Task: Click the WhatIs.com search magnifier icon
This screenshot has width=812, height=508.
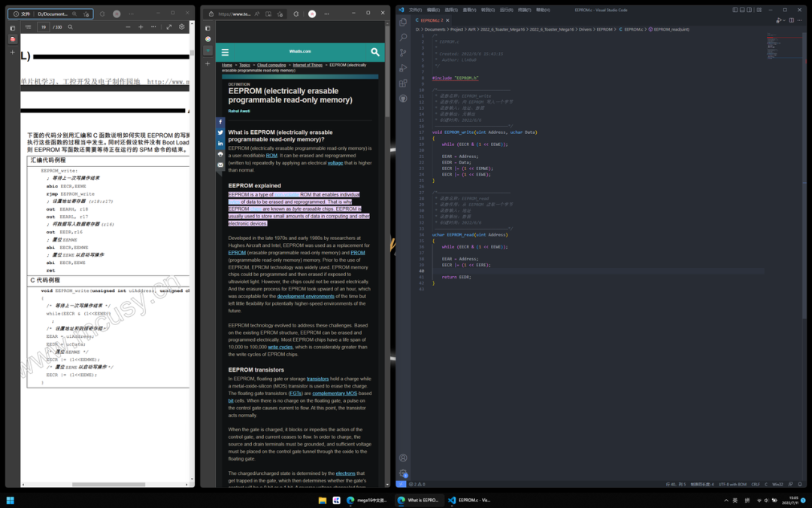Action: click(x=375, y=52)
